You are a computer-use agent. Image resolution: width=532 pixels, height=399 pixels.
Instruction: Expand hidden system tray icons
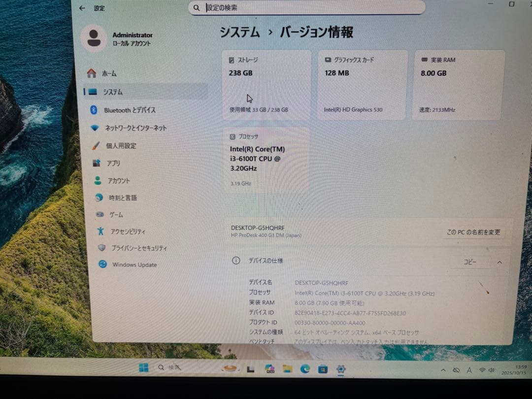pyautogui.click(x=443, y=369)
